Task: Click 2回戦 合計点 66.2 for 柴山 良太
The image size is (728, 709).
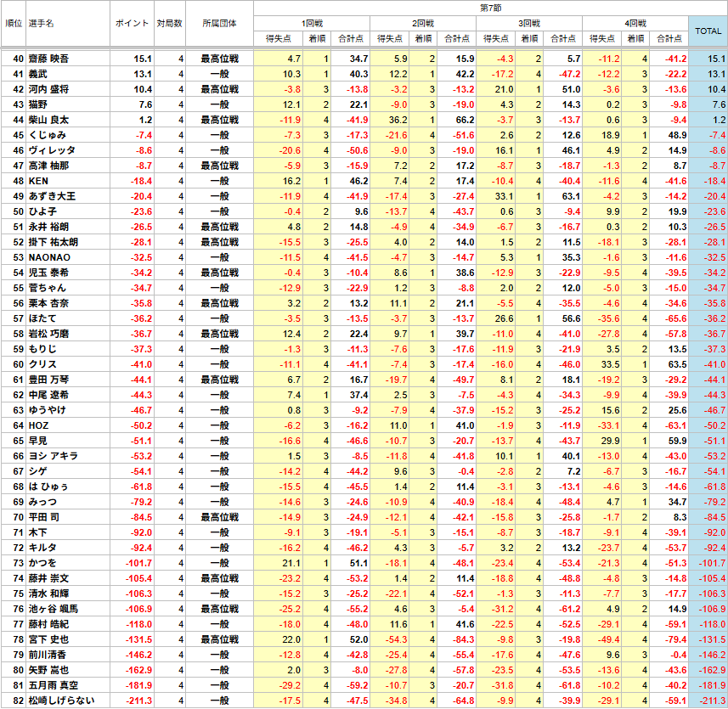Action: pyautogui.click(x=466, y=120)
